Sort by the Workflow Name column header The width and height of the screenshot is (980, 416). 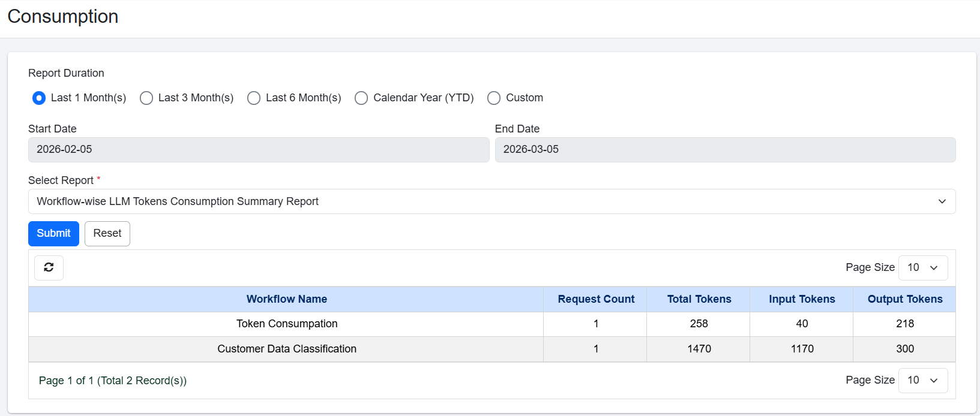tap(287, 299)
